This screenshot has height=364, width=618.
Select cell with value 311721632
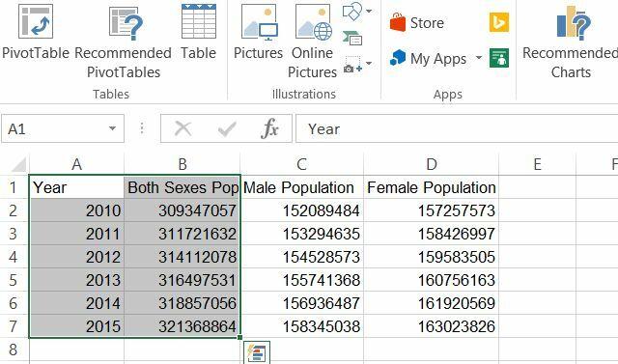[x=183, y=234]
